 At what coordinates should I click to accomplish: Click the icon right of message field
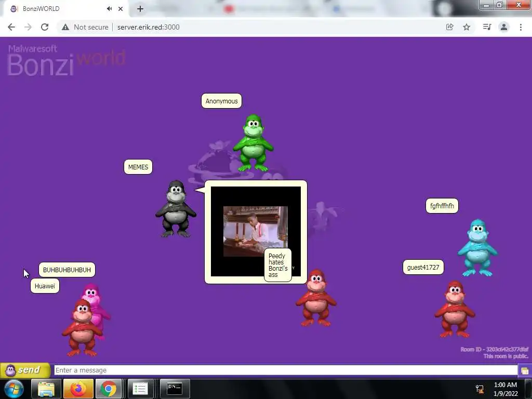[x=525, y=370]
